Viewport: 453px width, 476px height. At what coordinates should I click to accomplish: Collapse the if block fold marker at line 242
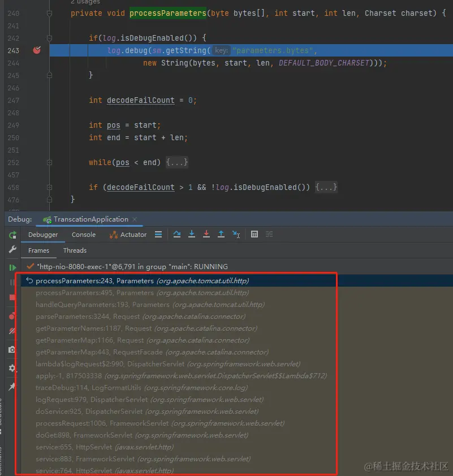pyautogui.click(x=50, y=38)
